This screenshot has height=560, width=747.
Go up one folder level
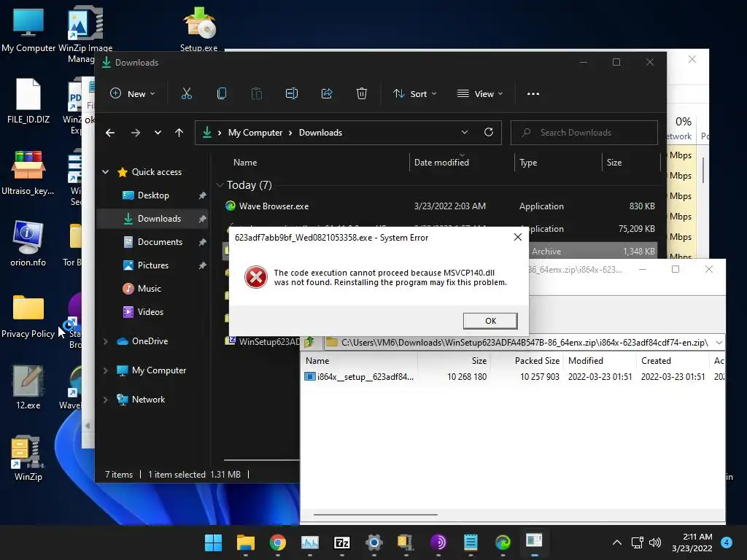[x=179, y=133]
